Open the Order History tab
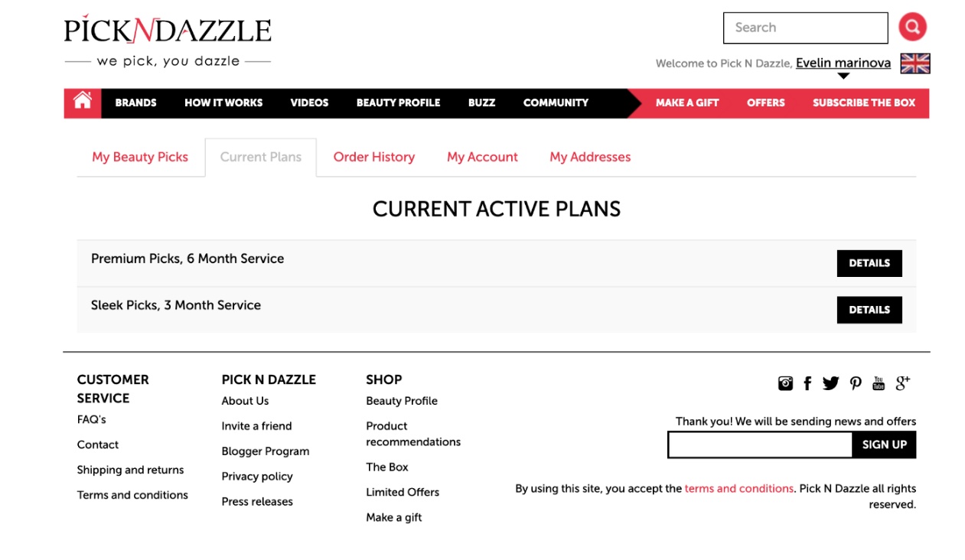This screenshot has height=560, width=965. tap(374, 157)
